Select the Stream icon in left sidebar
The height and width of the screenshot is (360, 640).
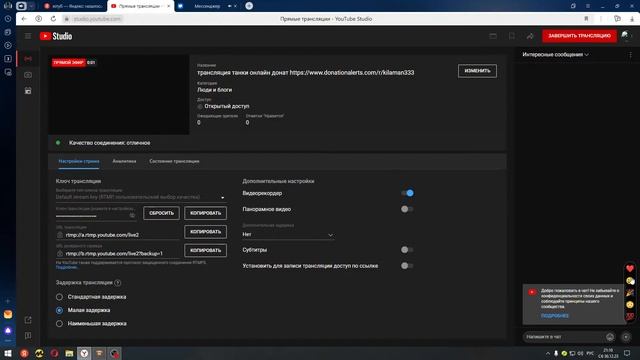[x=28, y=59]
